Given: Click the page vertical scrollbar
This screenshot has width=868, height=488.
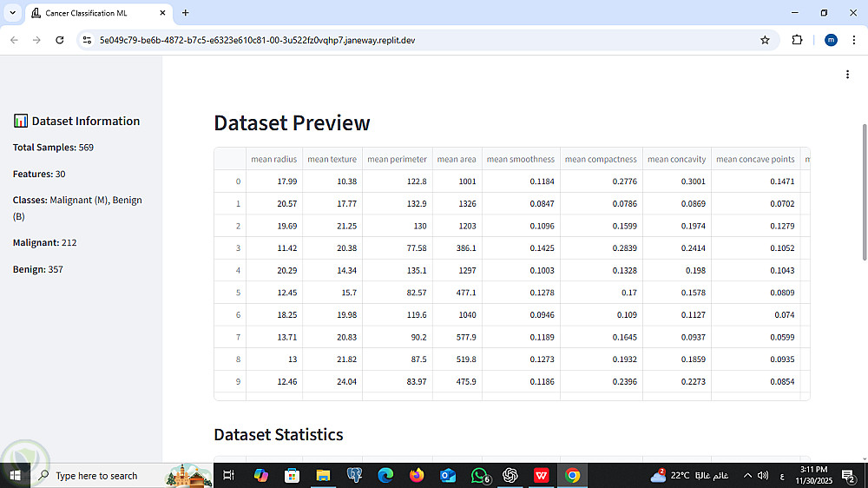Looking at the screenshot, I should [865, 192].
